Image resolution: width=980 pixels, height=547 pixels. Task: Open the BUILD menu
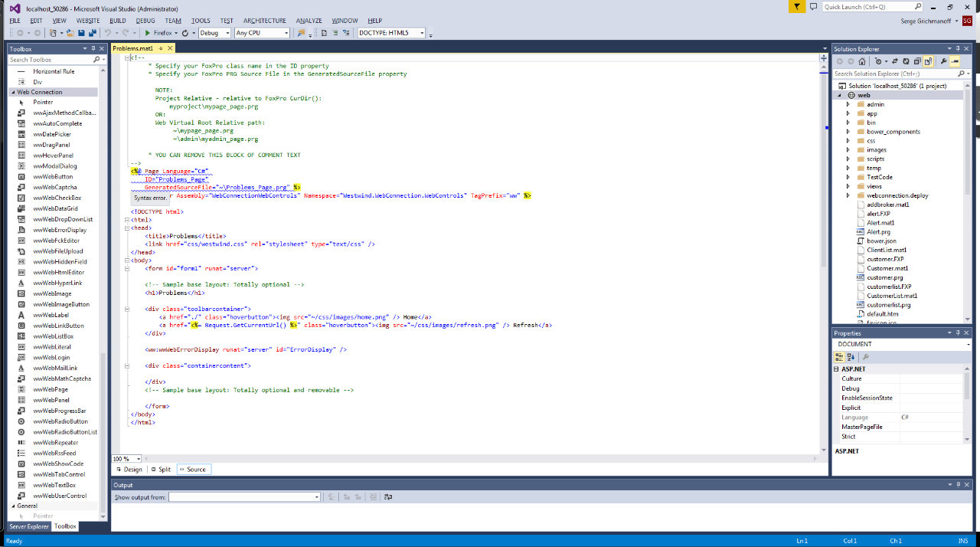(117, 21)
